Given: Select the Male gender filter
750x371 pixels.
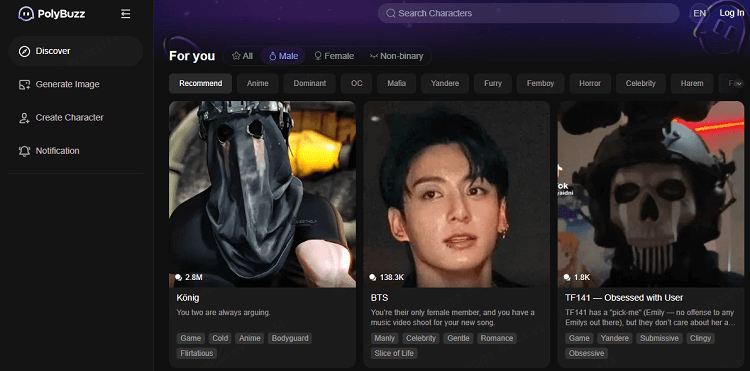Looking at the screenshot, I should click(283, 56).
